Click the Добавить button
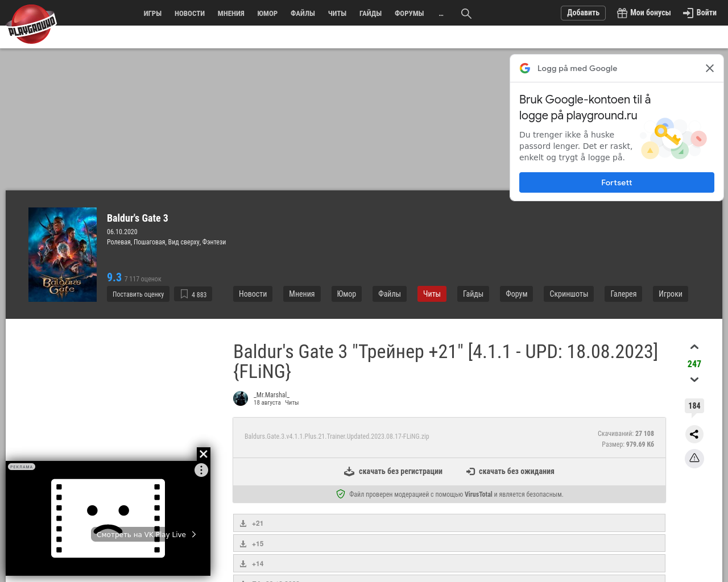 coord(583,13)
